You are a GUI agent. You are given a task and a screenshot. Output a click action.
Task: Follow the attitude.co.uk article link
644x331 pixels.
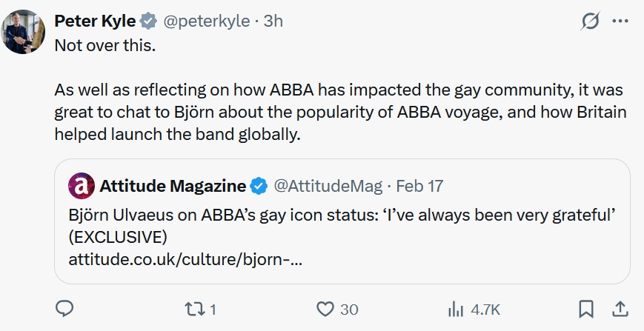coord(185,260)
